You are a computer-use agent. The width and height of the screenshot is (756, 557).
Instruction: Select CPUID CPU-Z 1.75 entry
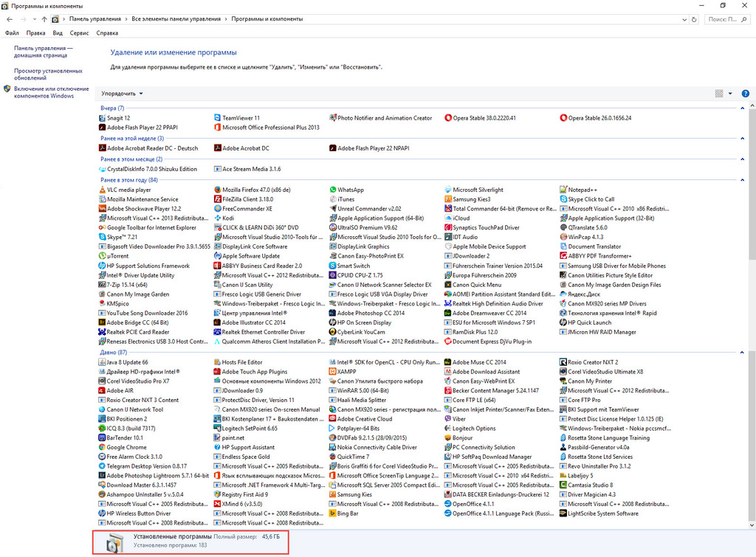(x=357, y=276)
